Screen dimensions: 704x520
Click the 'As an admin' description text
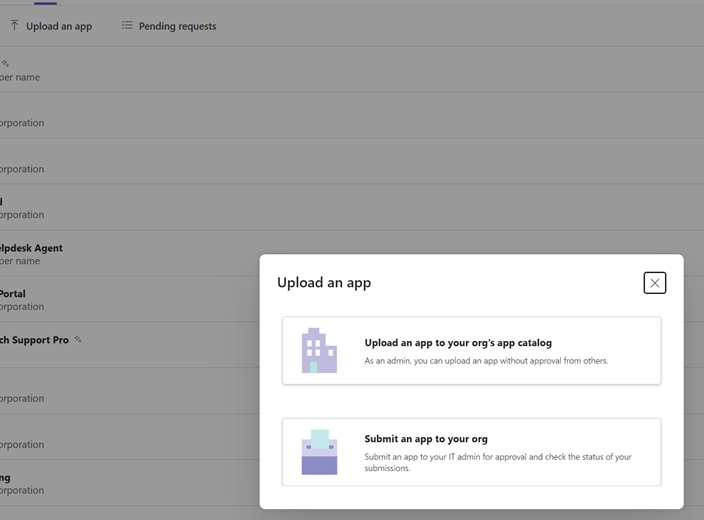click(486, 361)
